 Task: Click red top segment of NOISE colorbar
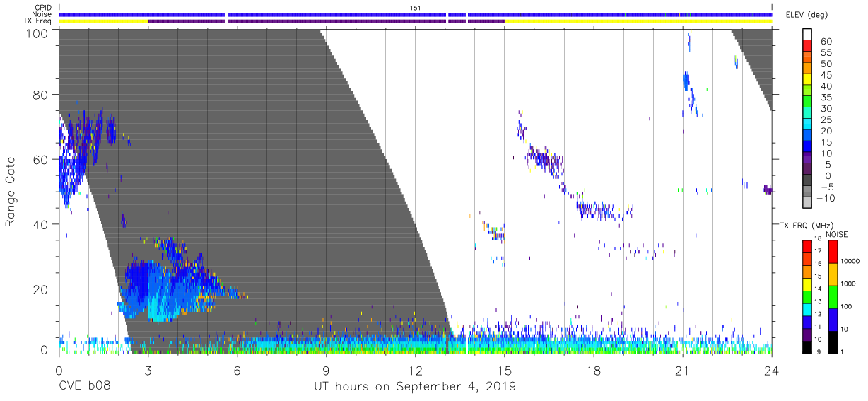[832, 252]
